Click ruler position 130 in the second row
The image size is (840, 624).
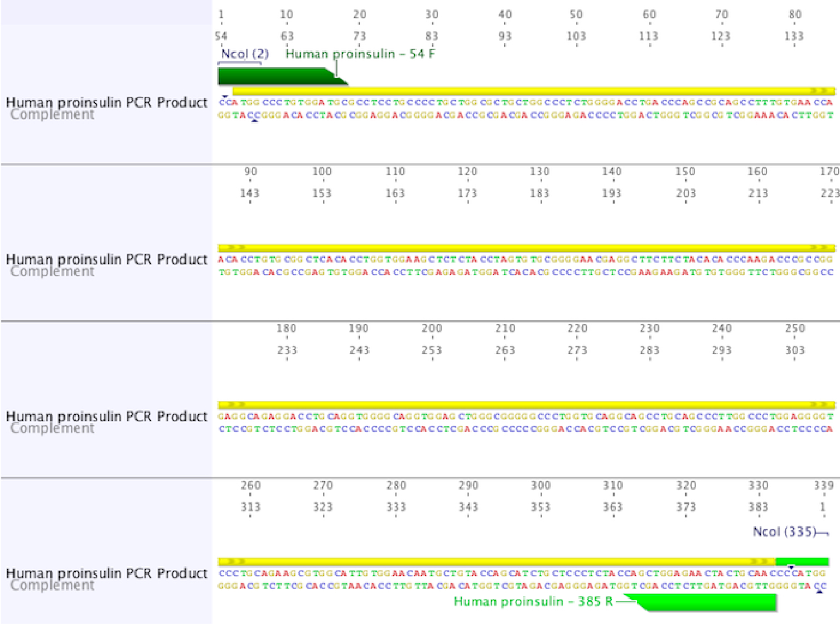(539, 172)
